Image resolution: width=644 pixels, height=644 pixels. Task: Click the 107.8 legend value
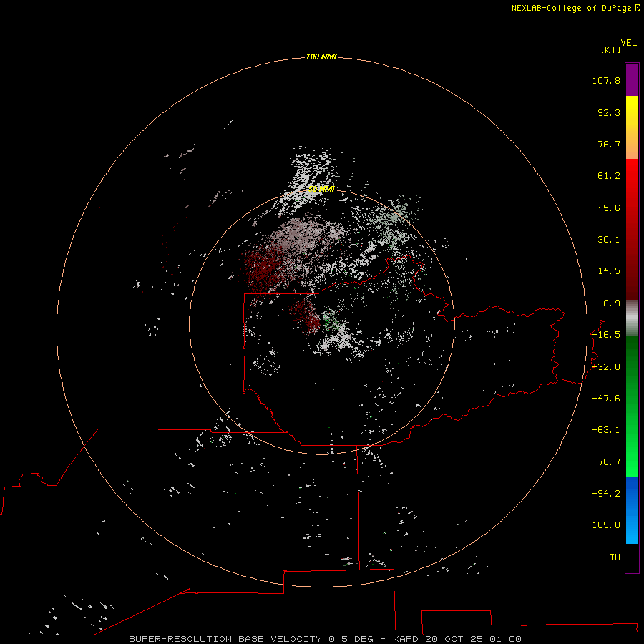click(606, 80)
